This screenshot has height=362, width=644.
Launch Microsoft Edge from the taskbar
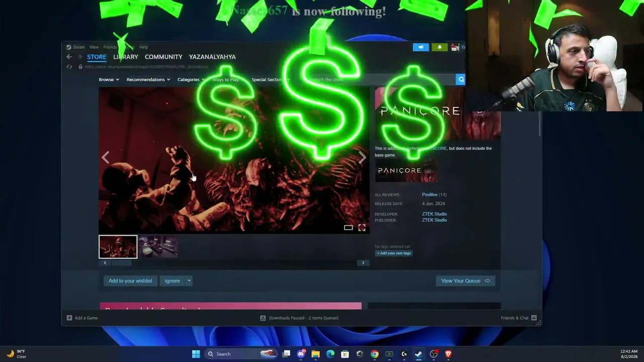point(330,354)
